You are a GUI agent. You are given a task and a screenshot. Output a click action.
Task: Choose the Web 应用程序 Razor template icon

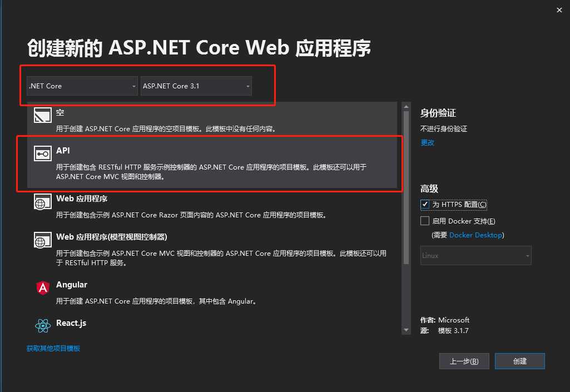42,202
